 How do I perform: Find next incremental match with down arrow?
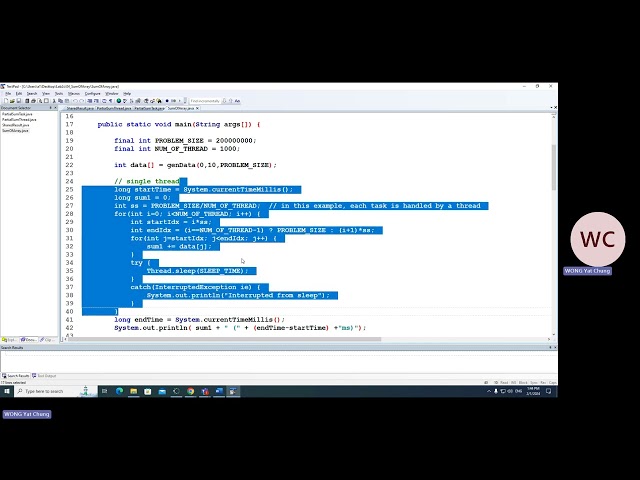coord(224,101)
